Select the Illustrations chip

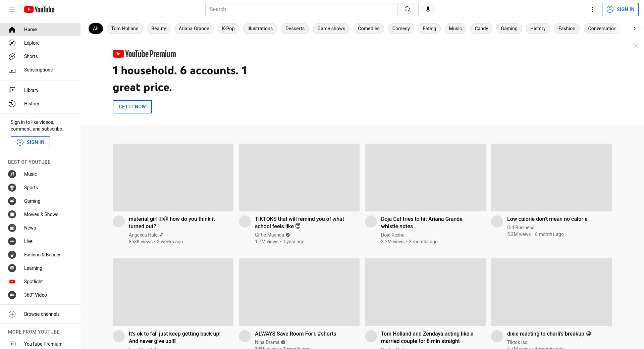click(260, 29)
